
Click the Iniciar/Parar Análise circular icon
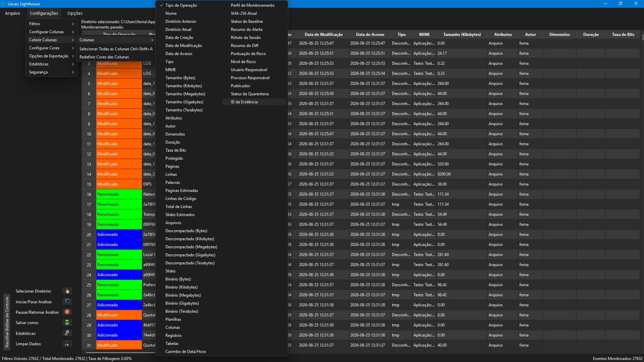[x=67, y=301]
